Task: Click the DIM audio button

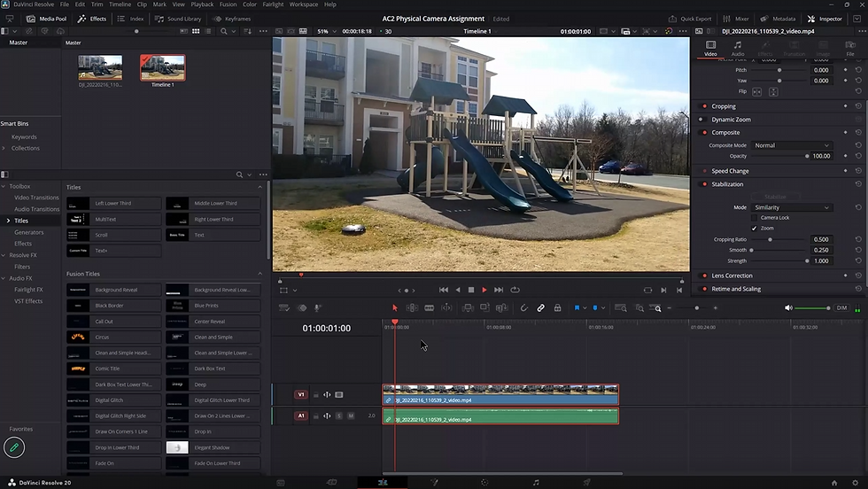Action: click(841, 308)
